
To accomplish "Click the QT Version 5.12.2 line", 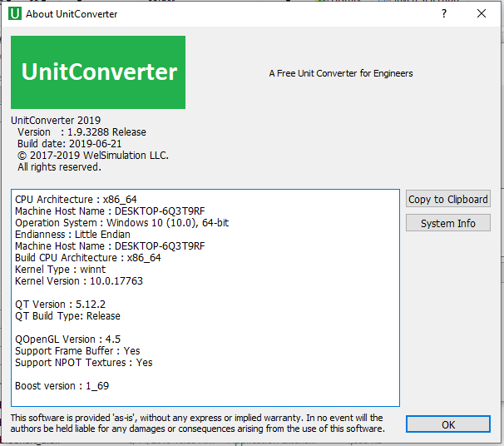I will point(60,305).
